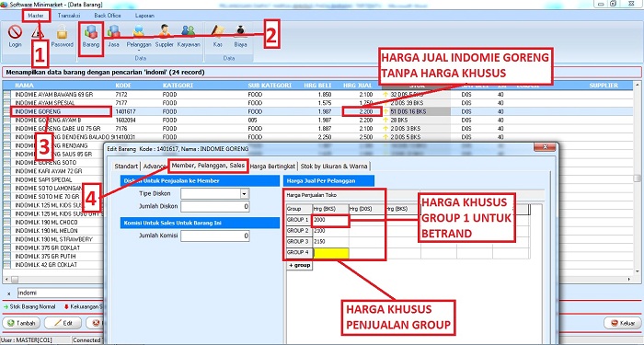Sort by the SUPPLIER column header
The width and height of the screenshot is (644, 345).
(604, 86)
